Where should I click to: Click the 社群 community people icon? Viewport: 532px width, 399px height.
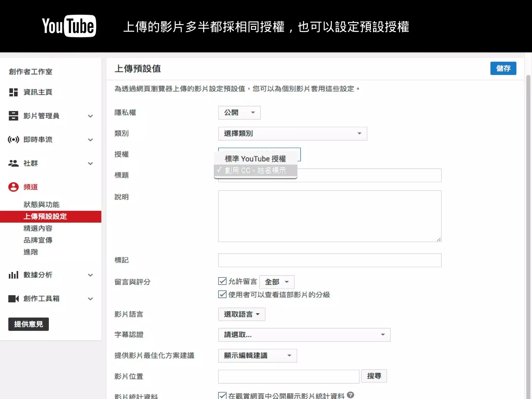13,163
